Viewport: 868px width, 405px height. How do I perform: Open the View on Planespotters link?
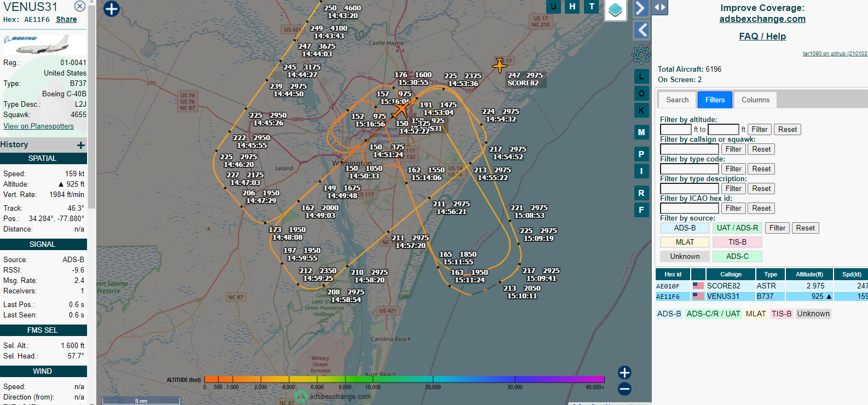pyautogui.click(x=38, y=126)
